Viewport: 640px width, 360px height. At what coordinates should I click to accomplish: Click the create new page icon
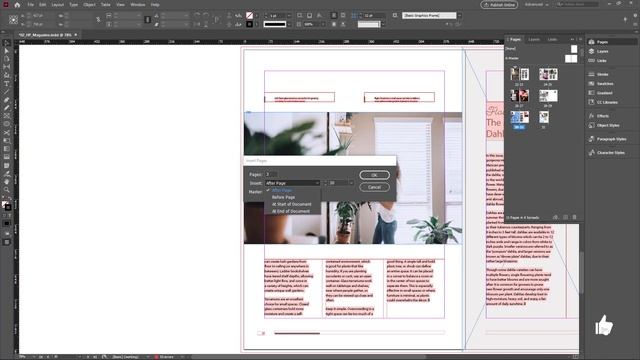[565, 218]
